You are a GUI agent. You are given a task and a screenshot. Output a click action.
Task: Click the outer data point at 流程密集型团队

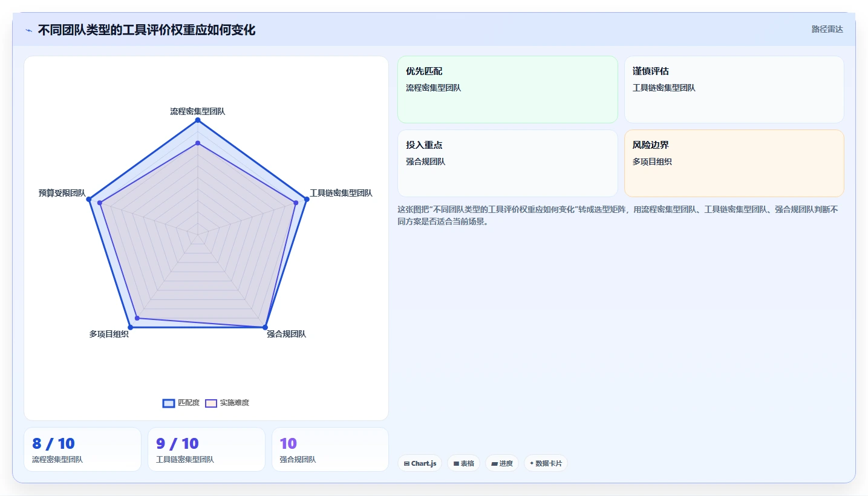[198, 120]
